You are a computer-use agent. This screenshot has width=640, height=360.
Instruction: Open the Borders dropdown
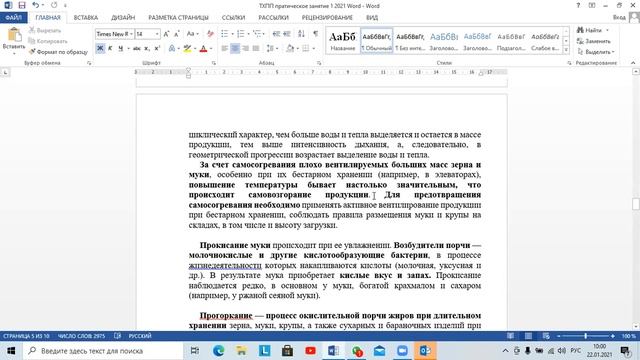(x=313, y=49)
